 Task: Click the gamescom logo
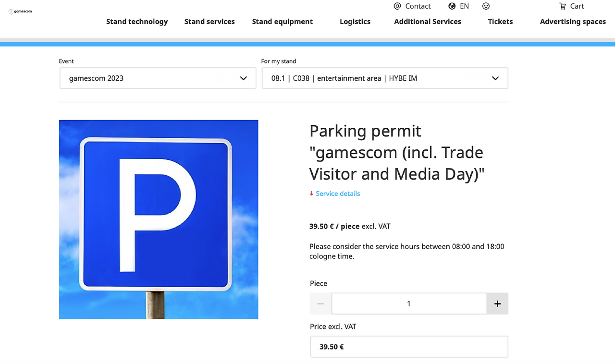20,12
